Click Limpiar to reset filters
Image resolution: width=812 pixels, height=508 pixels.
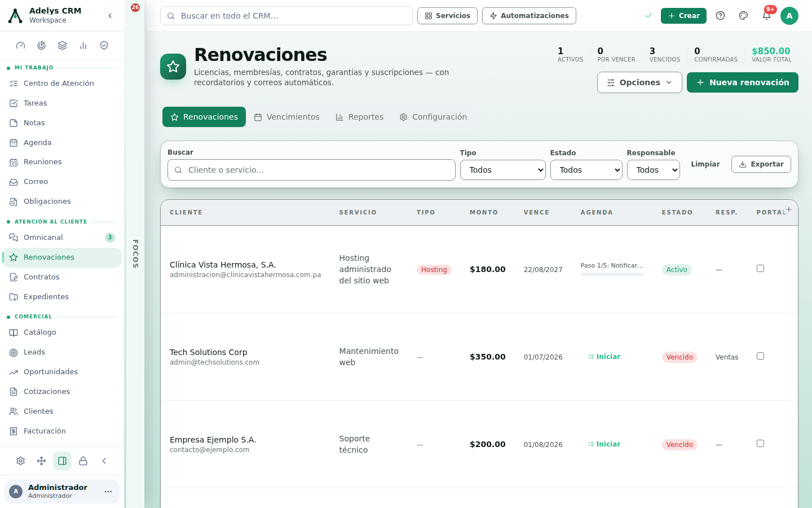pyautogui.click(x=705, y=164)
